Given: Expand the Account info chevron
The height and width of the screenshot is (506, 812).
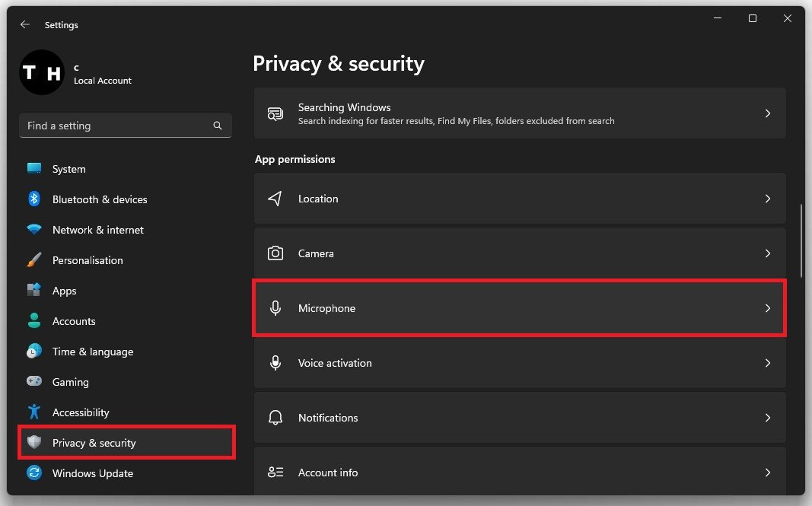Looking at the screenshot, I should 768,473.
